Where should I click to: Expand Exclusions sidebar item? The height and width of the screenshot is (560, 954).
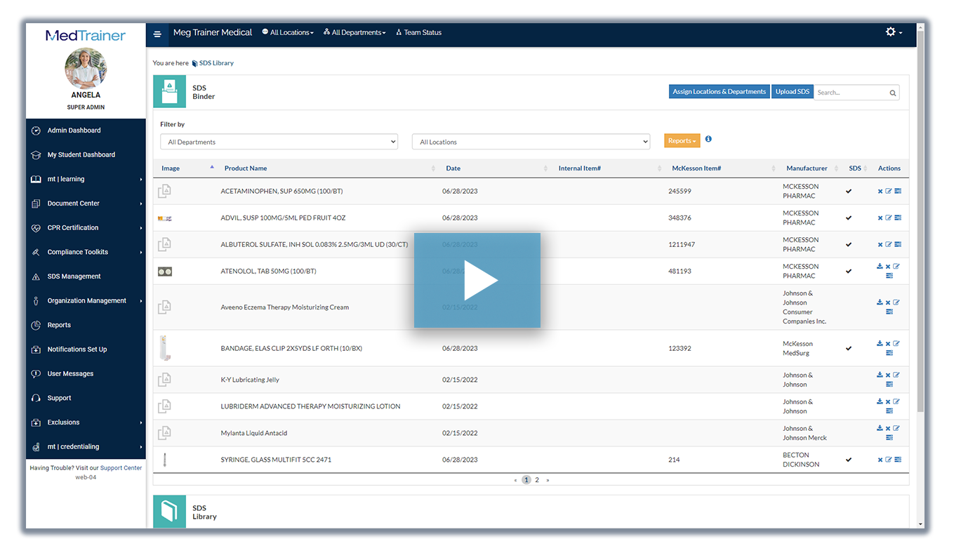click(x=84, y=422)
